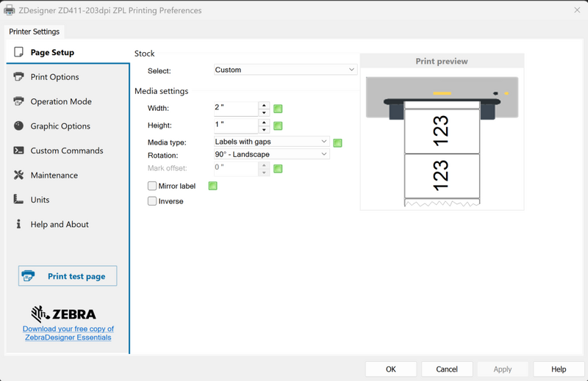Click the green indicator next to Mirror label
588x381 pixels.
click(212, 186)
